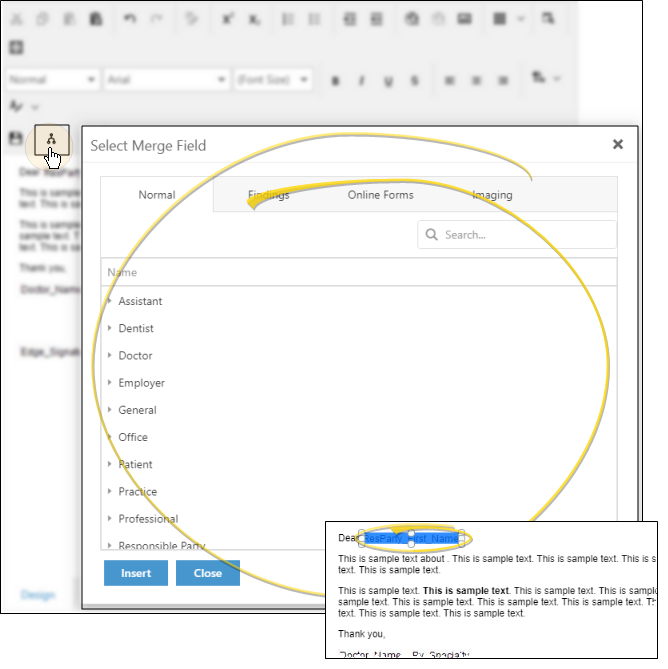Image resolution: width=668 pixels, height=669 pixels.
Task: Toggle bold formatting in the editor toolbar
Action: 335,80
